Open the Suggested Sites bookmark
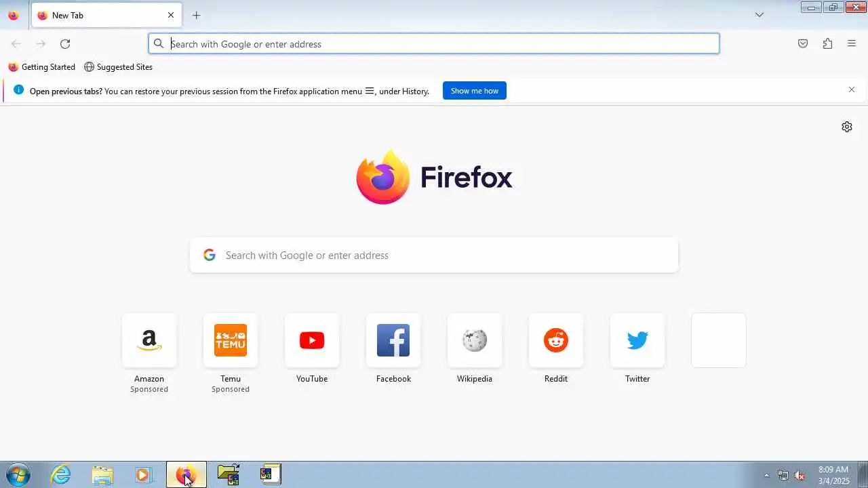868x488 pixels. pos(119,67)
